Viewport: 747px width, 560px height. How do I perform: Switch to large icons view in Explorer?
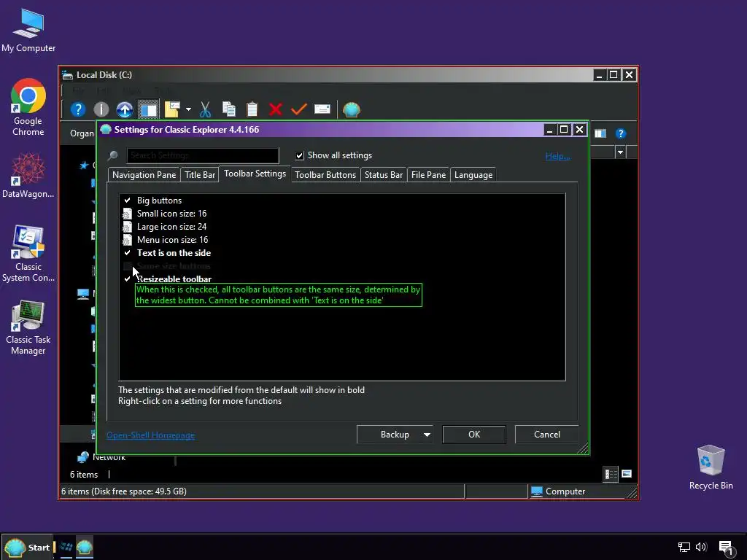pos(627,474)
